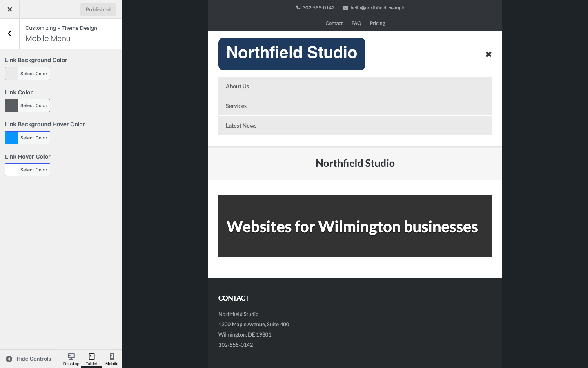This screenshot has width=588, height=368.
Task: Click the Websites for Wilmington businesses banner
Action: (x=355, y=226)
